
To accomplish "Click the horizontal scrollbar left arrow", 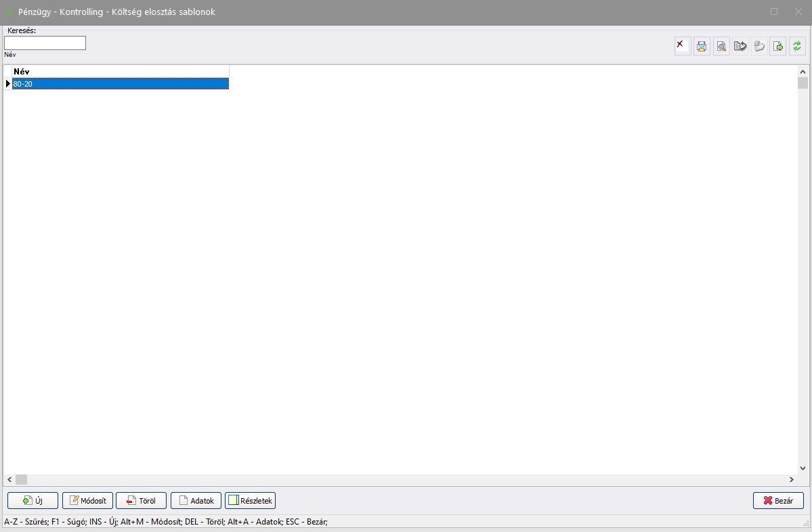I will 9,479.
